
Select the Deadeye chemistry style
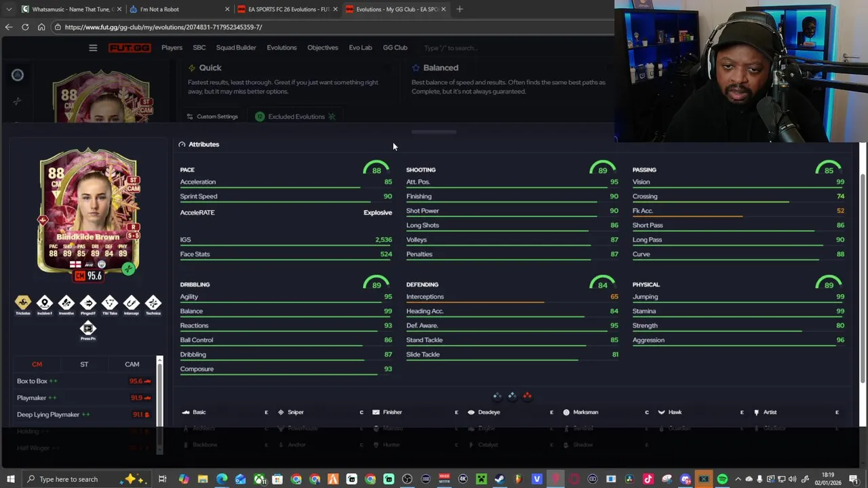pos(510,412)
